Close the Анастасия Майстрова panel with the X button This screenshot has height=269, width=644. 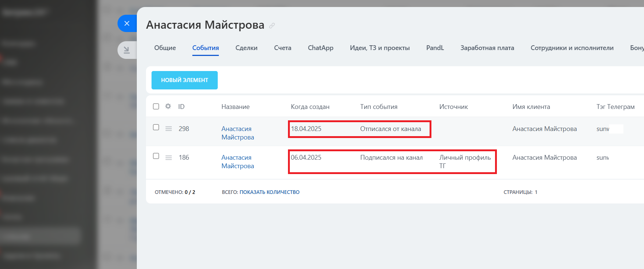tap(127, 24)
